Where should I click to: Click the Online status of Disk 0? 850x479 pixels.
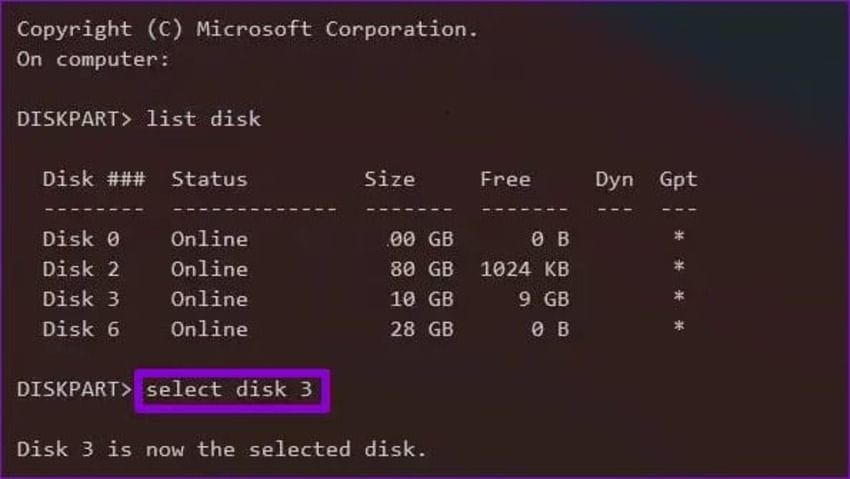209,239
